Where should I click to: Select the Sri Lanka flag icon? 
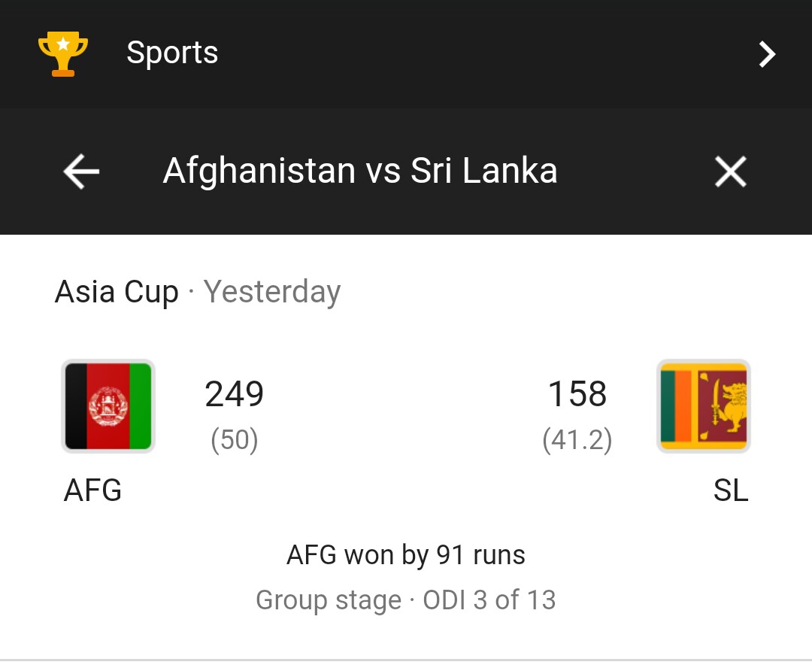point(704,406)
